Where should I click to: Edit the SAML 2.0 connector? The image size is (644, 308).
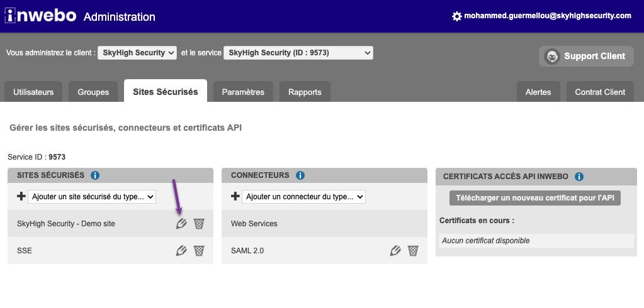pyautogui.click(x=395, y=250)
